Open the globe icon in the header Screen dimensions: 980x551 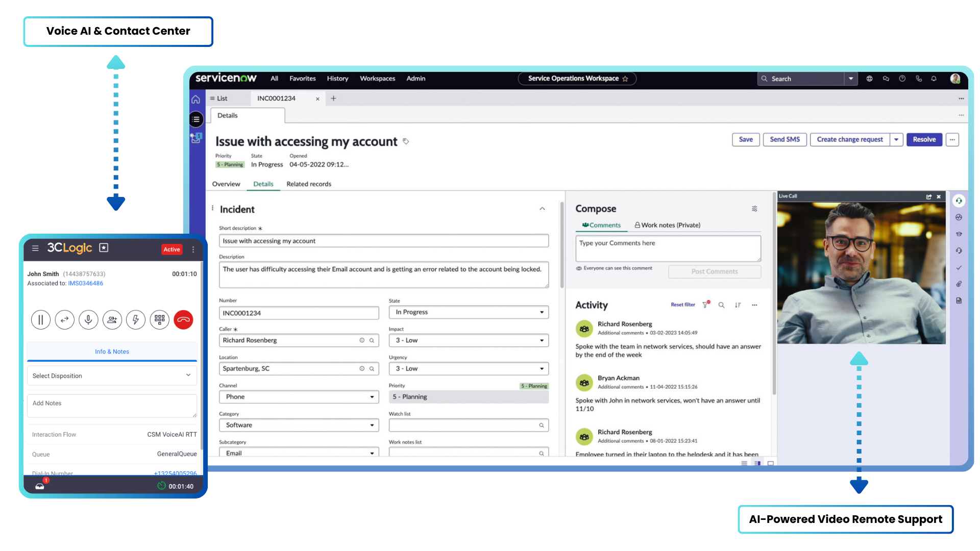(x=869, y=79)
